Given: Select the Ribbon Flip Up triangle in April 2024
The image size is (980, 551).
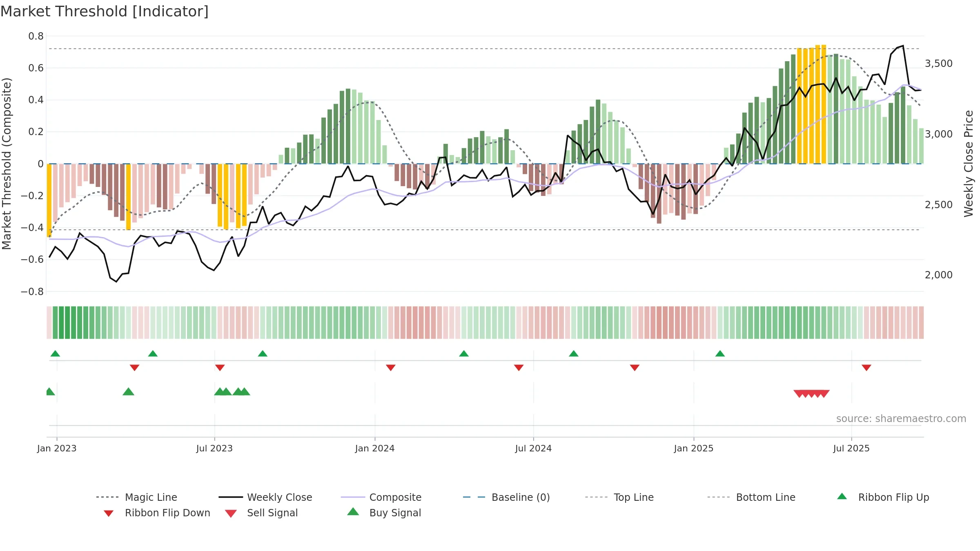Looking at the screenshot, I should coord(464,353).
